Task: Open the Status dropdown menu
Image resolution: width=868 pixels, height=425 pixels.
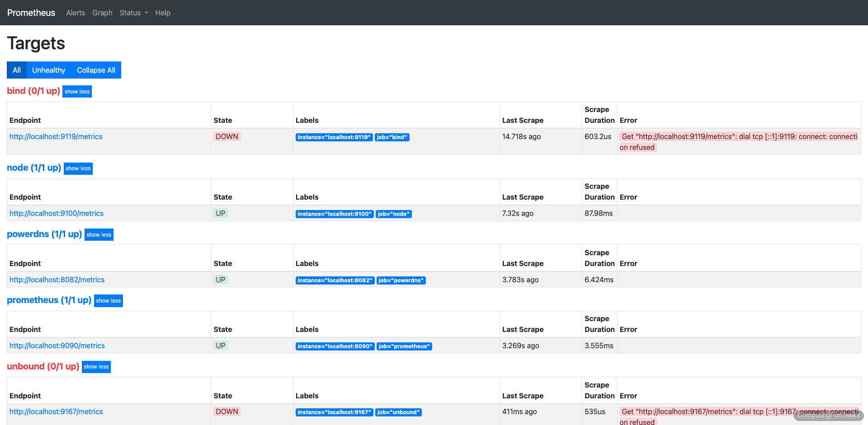Action: 133,13
